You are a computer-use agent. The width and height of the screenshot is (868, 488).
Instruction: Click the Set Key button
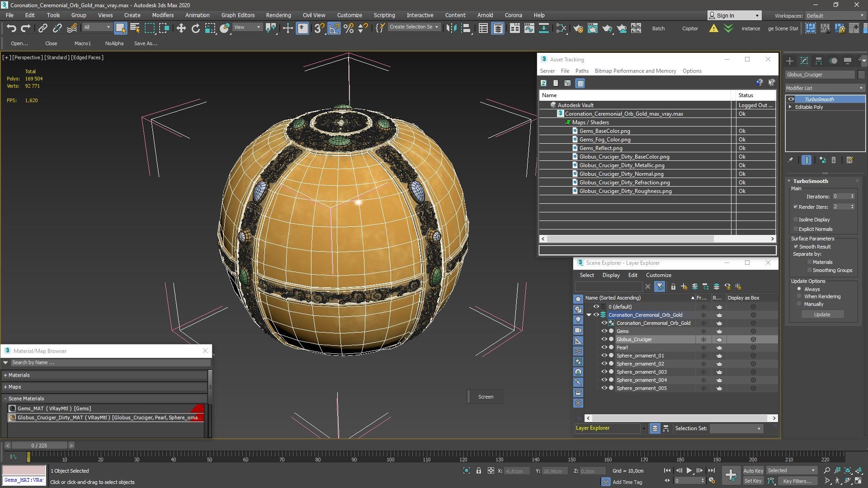[x=753, y=481]
